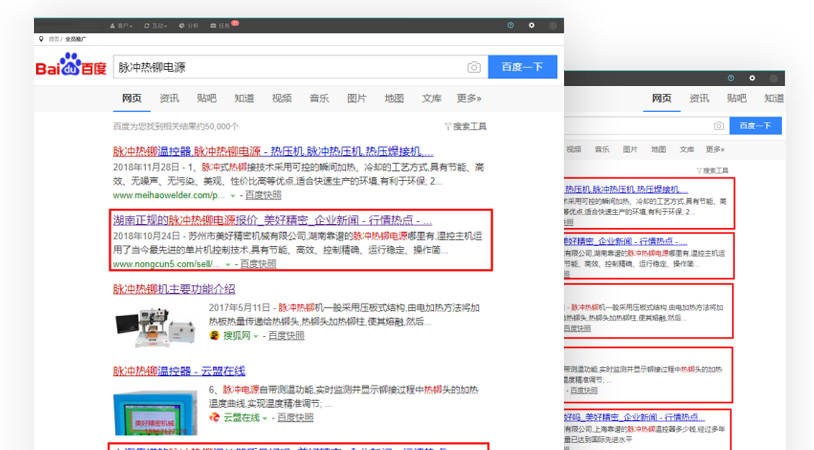
Task: Switch to 资讯 tab in back window
Action: coord(699,99)
